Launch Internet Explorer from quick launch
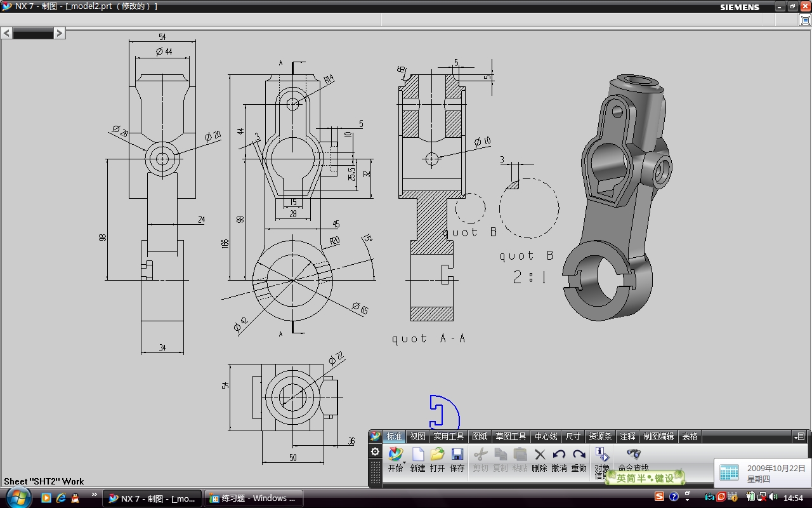The height and width of the screenshot is (508, 812). point(61,498)
